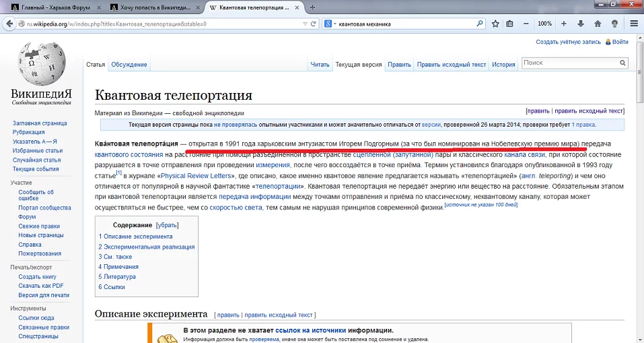Open the Обсуждение tab
Screen dimensions: 644x343
coord(129,65)
